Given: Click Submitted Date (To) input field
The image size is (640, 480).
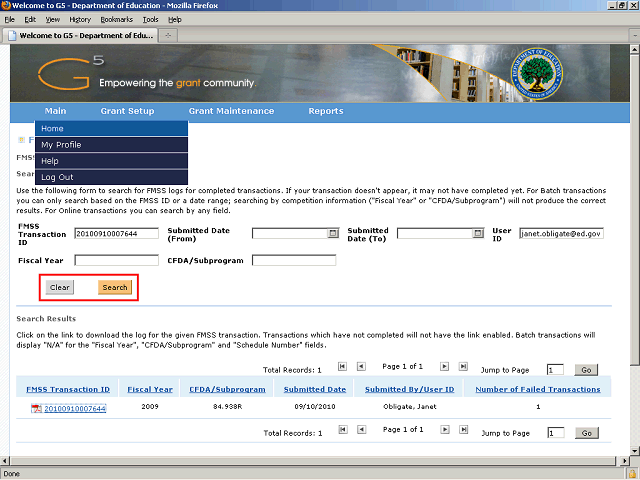Looking at the screenshot, I should click(x=435, y=233).
